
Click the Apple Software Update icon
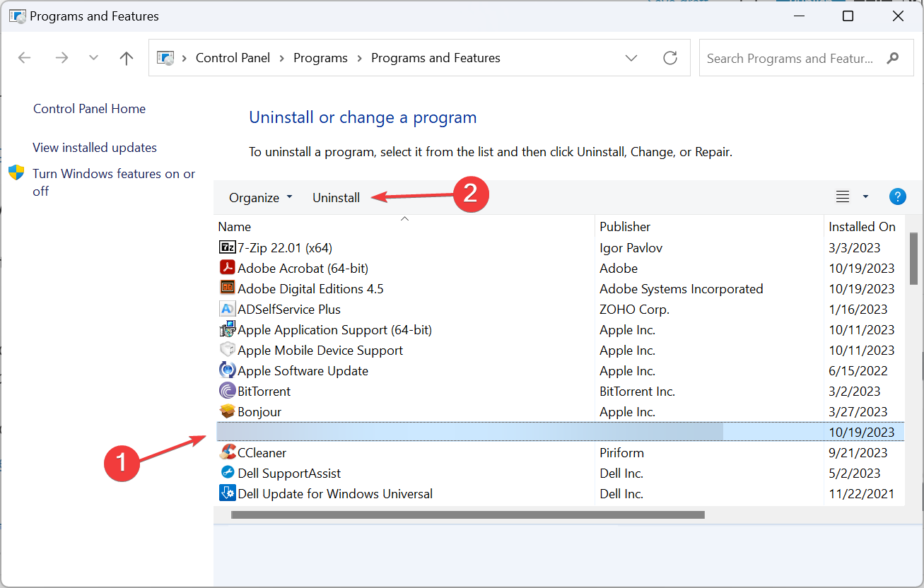pyautogui.click(x=227, y=370)
